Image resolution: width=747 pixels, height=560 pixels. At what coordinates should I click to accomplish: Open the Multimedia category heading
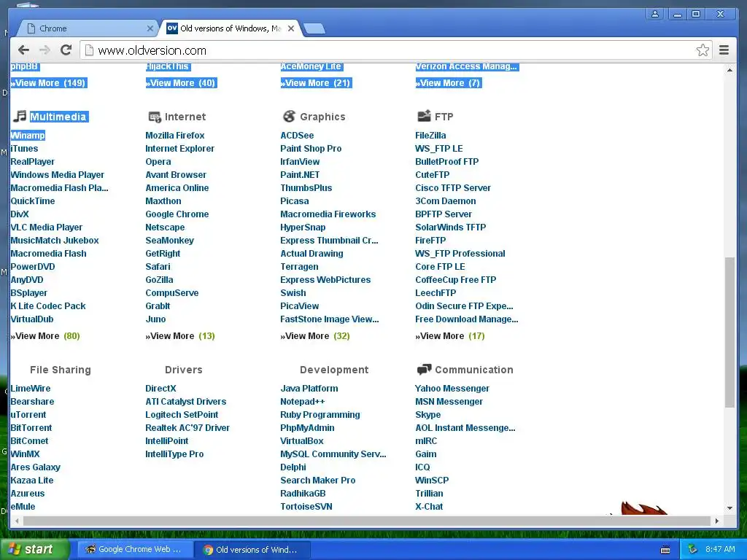coord(58,117)
